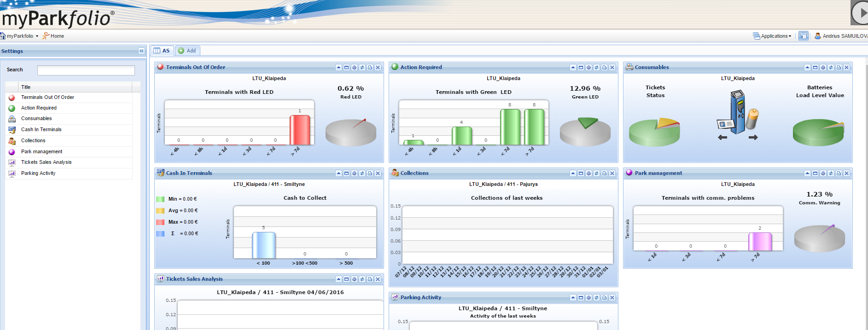868x330 pixels.
Task: Open settings of Tickets Sales Analysis panel
Action: (354, 279)
